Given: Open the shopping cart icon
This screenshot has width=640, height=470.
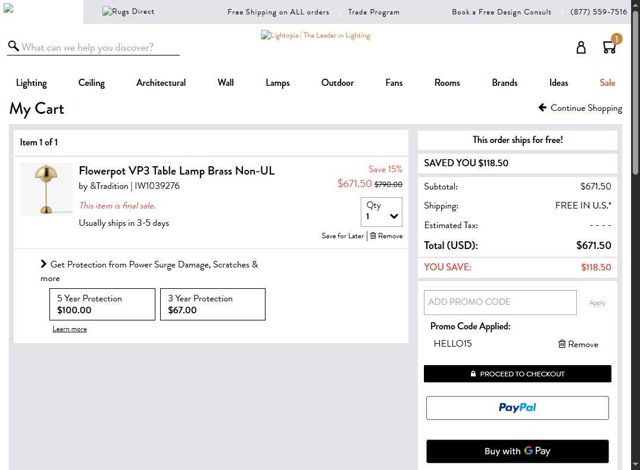Looking at the screenshot, I should pyautogui.click(x=610, y=47).
